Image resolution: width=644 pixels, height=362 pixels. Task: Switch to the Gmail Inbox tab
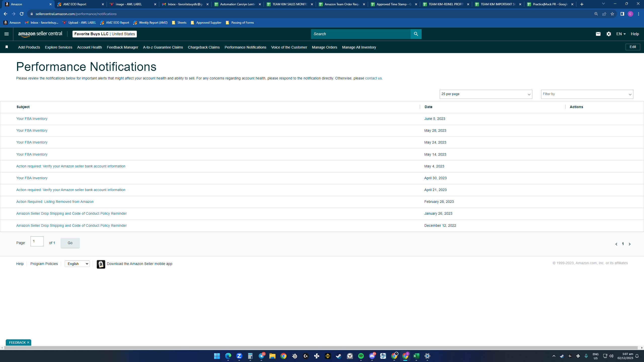(x=185, y=4)
